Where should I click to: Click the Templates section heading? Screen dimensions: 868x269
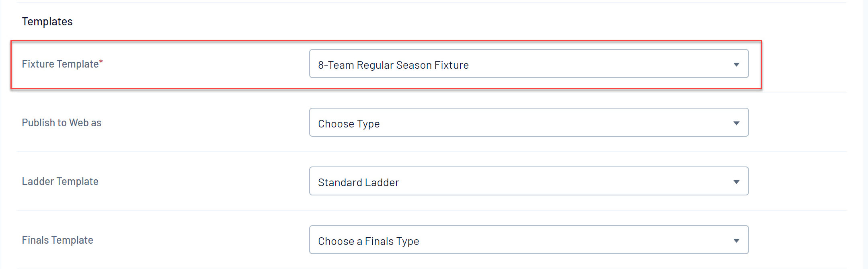point(47,22)
